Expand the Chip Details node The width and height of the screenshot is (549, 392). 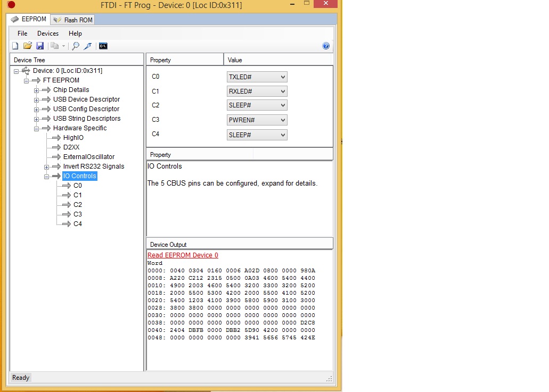(36, 90)
